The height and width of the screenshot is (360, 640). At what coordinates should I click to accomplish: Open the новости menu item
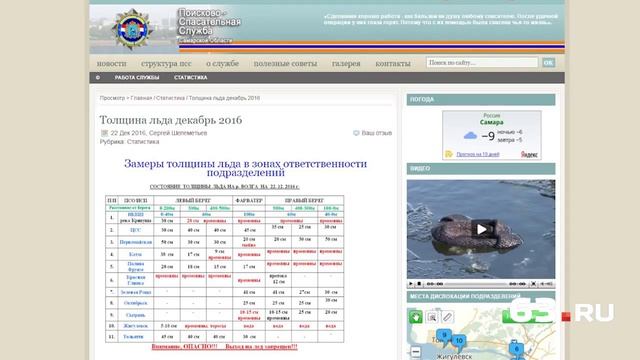111,64
